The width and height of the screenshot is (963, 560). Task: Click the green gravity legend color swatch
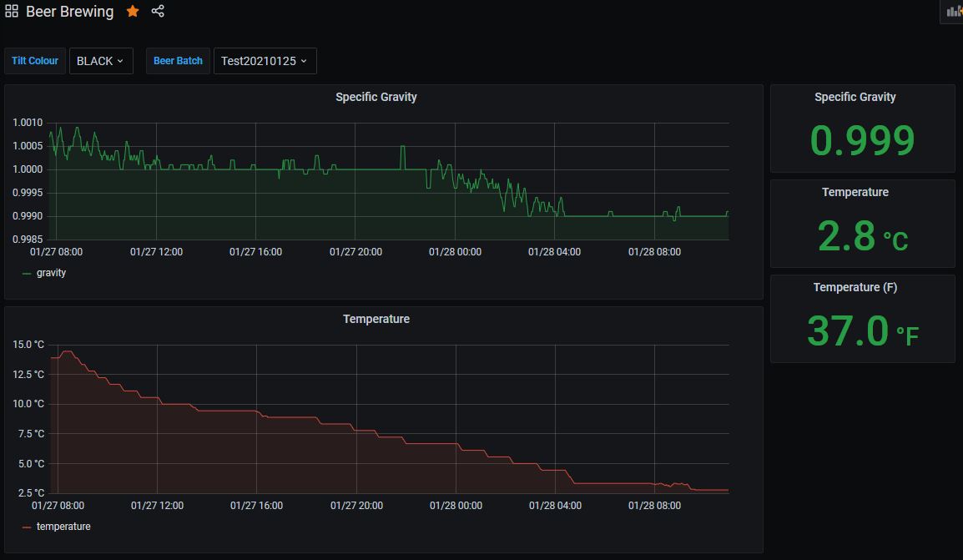click(x=27, y=274)
